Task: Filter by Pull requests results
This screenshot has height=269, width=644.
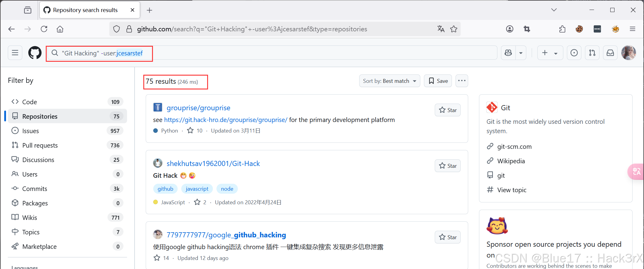Action: click(67, 145)
